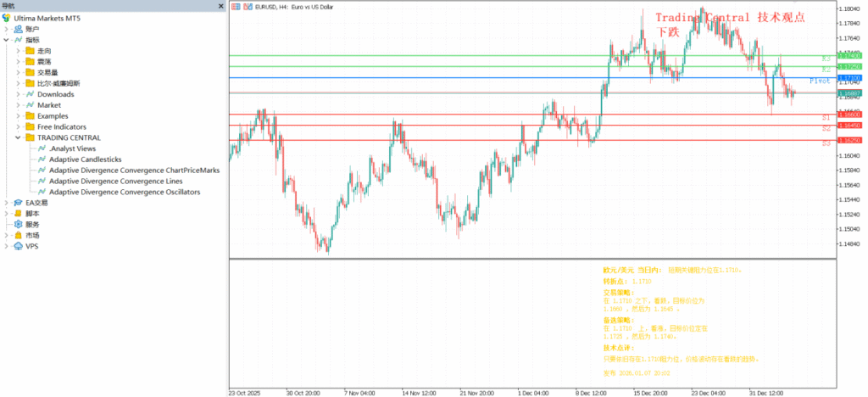Click the S2 support label

[x=826, y=128]
